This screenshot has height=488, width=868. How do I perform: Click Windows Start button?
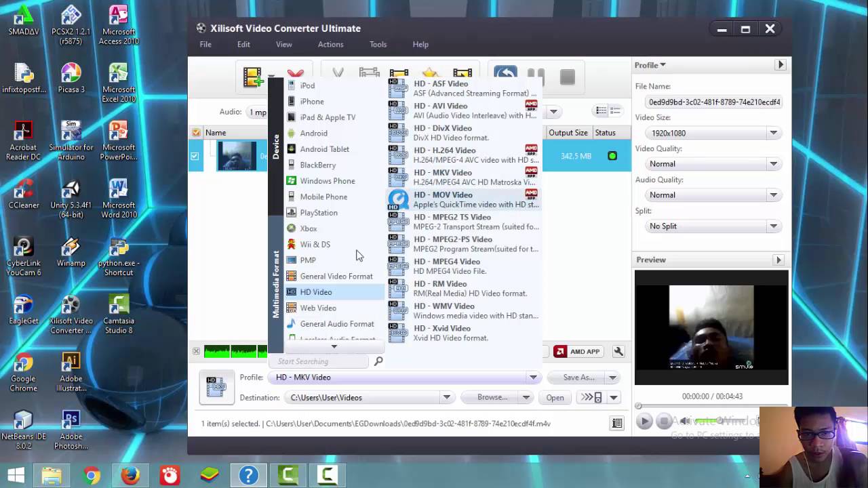point(16,476)
